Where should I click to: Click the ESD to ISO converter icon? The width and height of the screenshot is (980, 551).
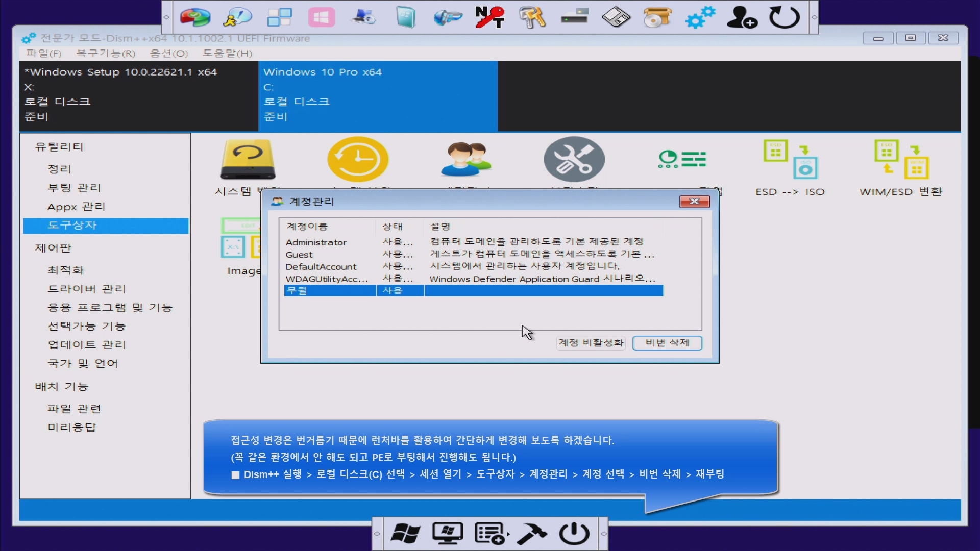point(790,160)
